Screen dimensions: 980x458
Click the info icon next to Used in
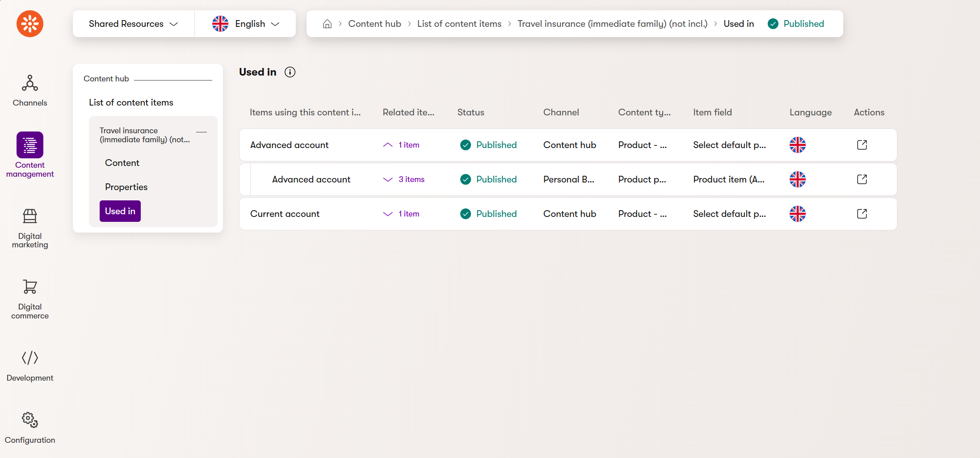click(290, 72)
